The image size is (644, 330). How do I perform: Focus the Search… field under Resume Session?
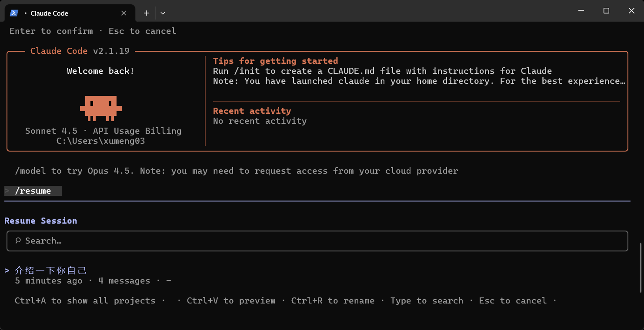(x=317, y=241)
